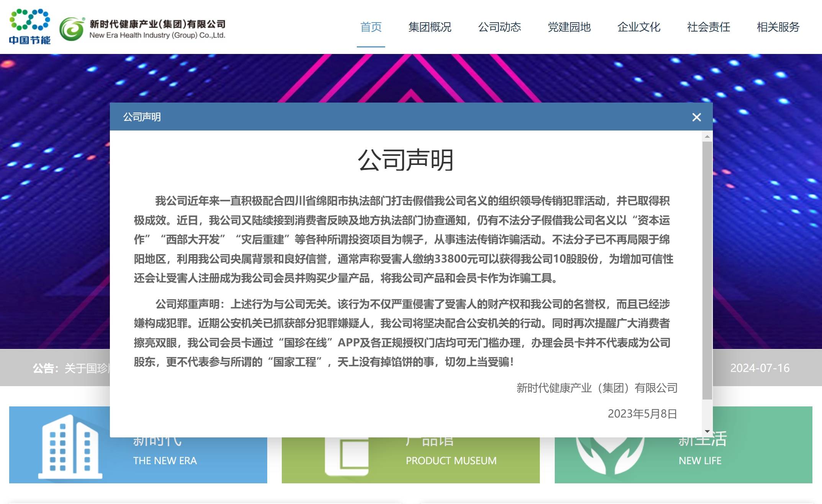Image resolution: width=822 pixels, height=504 pixels.
Task: Open the 企业文化 menu
Action: click(x=639, y=27)
